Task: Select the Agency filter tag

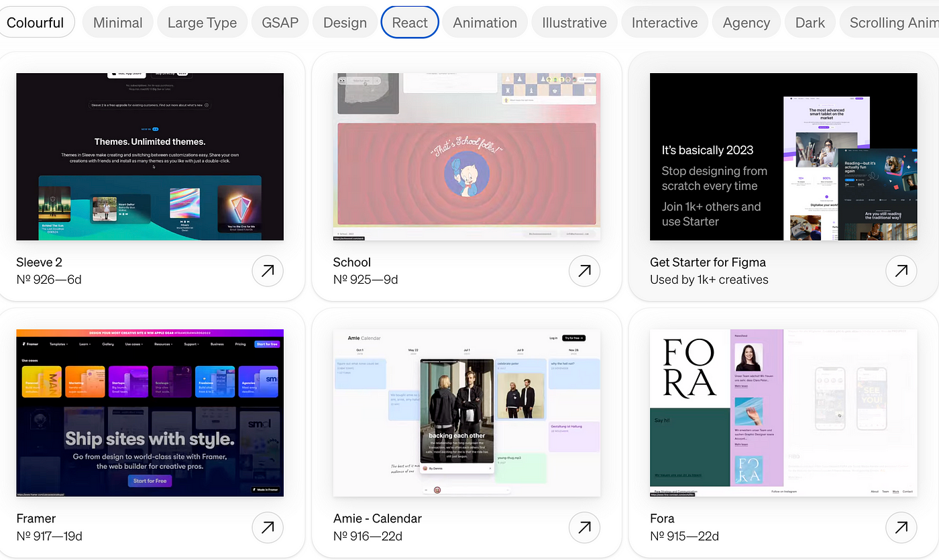Action: [x=747, y=22]
